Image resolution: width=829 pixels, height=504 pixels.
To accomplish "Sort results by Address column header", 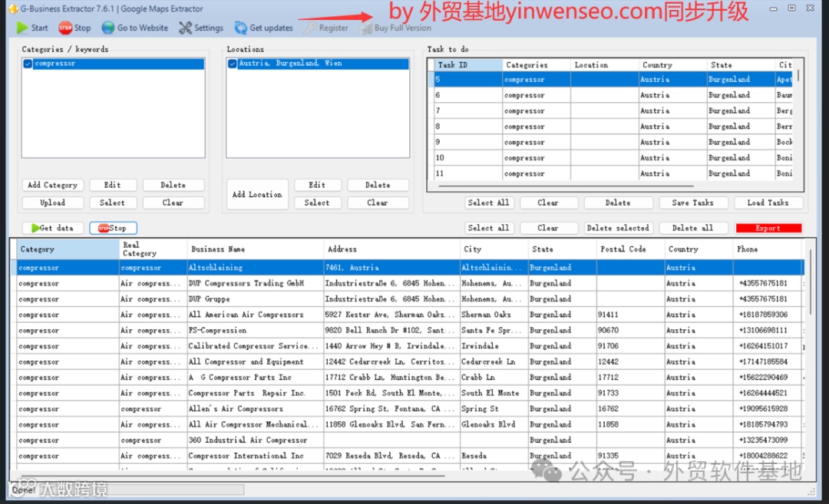I will [x=391, y=249].
